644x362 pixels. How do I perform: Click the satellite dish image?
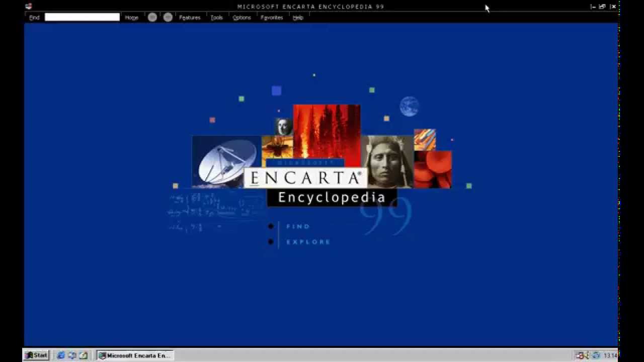click(x=226, y=161)
